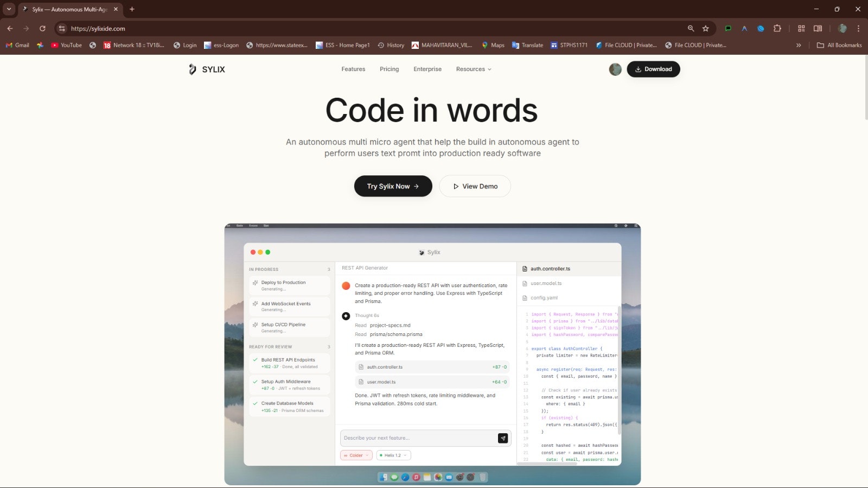The height and width of the screenshot is (488, 868).
Task: Open Chrome three-dot menu
Action: [x=858, y=28]
